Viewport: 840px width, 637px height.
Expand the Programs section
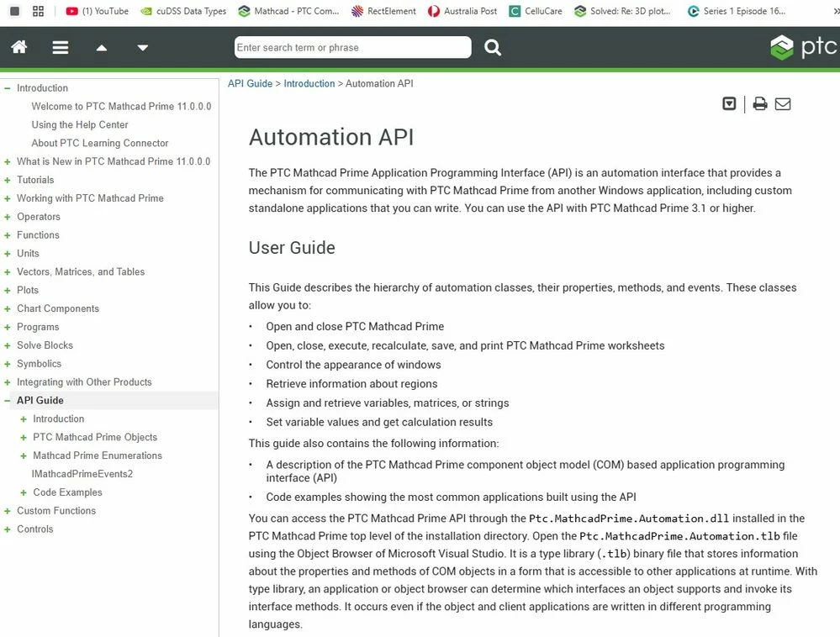(x=7, y=327)
